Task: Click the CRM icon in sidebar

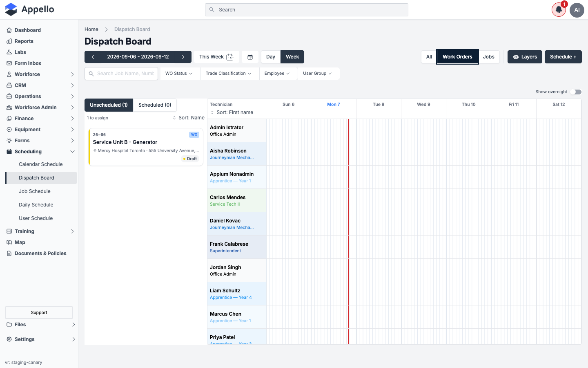Action: 9,85
